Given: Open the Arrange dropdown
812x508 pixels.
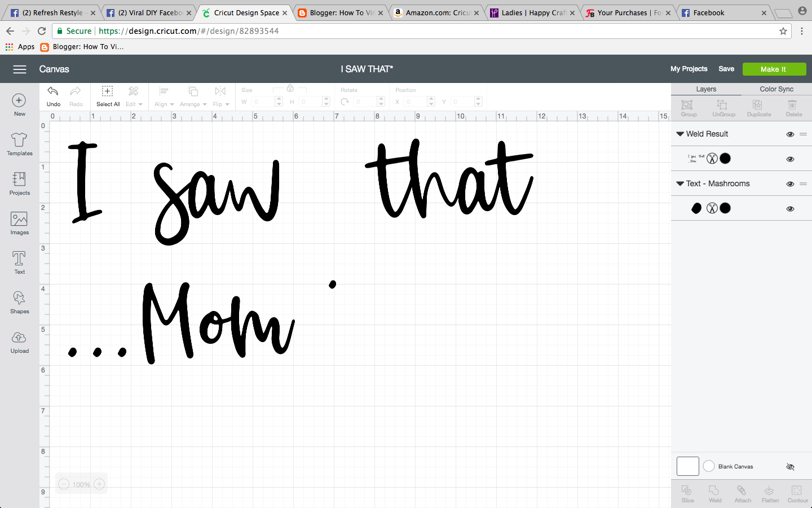Looking at the screenshot, I should click(x=193, y=96).
